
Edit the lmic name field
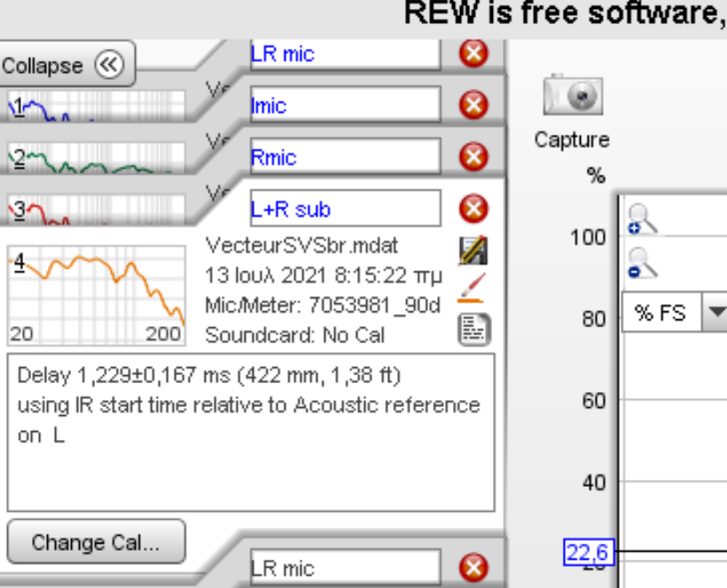tap(344, 106)
